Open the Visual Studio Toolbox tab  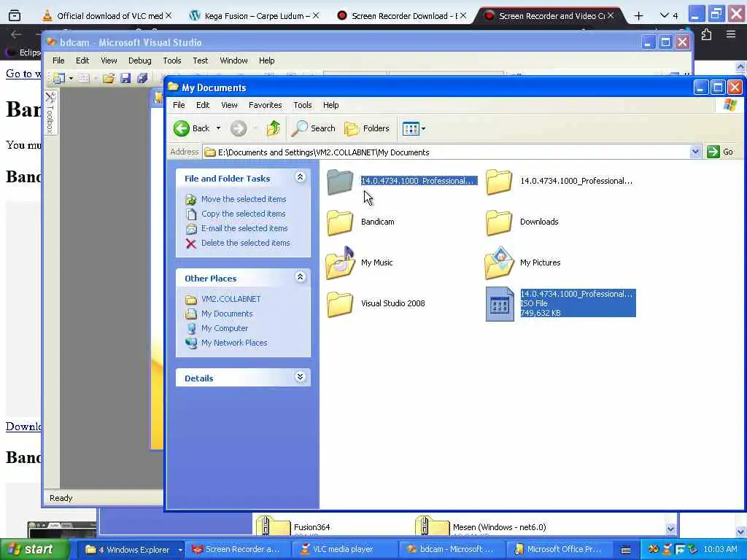50,112
